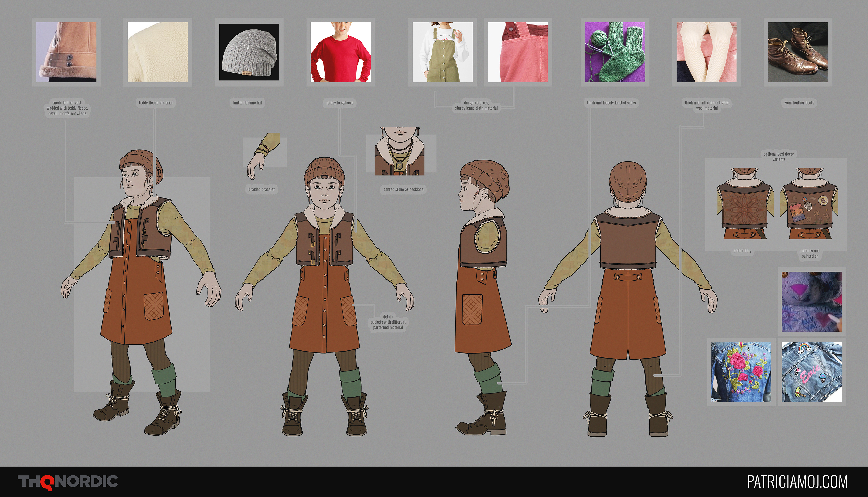Click the 'optional vest decor variants' label
The width and height of the screenshot is (868, 497).
tap(778, 157)
